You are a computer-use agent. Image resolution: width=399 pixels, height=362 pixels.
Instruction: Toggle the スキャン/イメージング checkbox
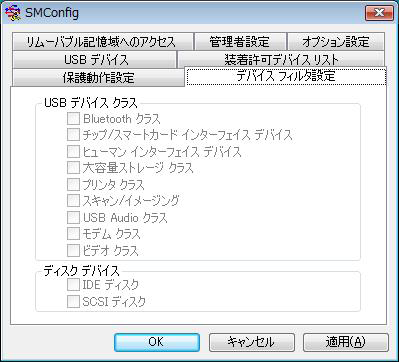click(x=73, y=201)
